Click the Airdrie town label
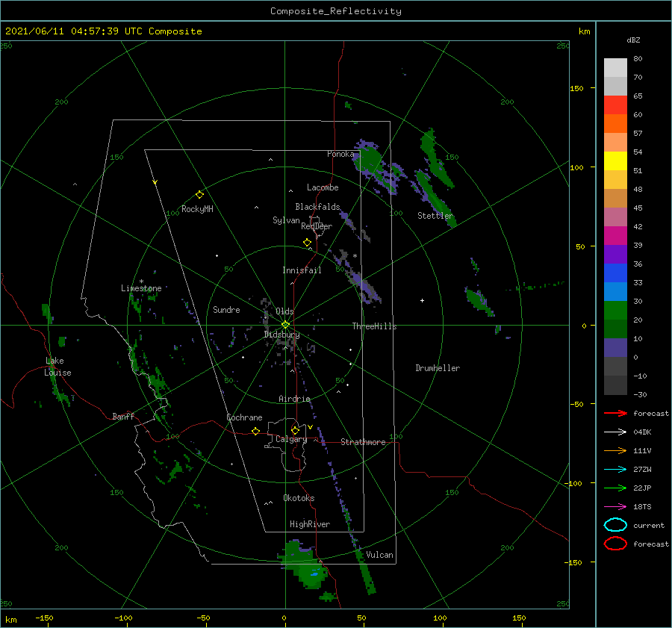672x628 pixels. 294,399
